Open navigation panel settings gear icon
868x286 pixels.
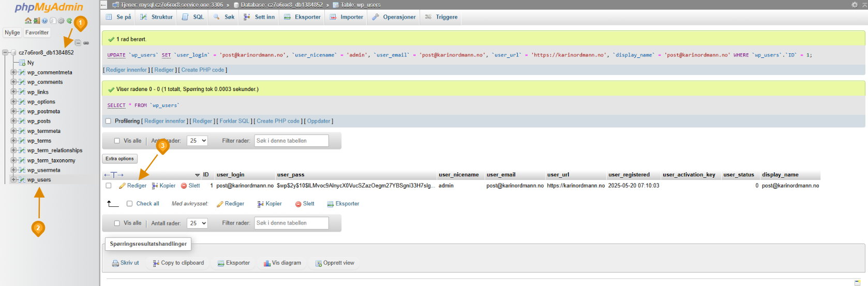[x=61, y=21]
